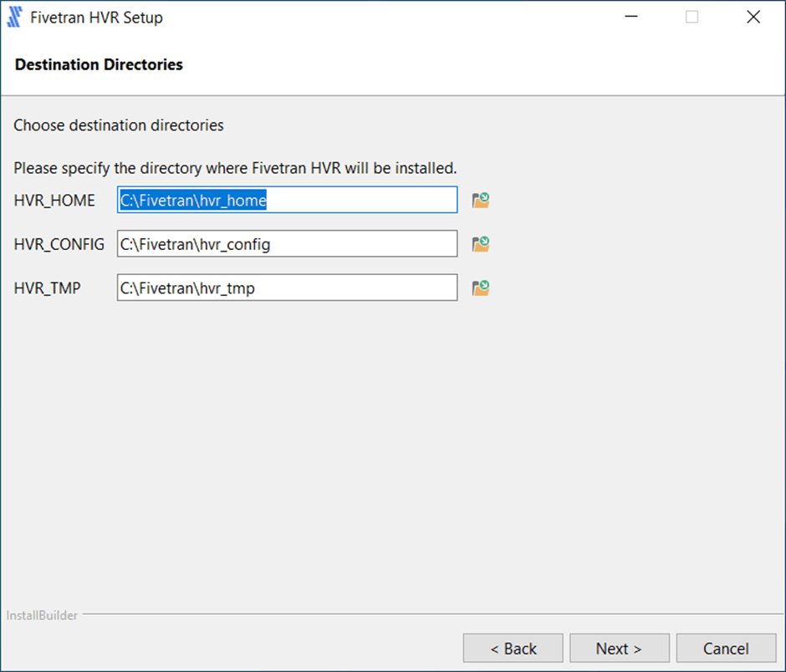The width and height of the screenshot is (786, 672).
Task: Click the InstallBuilder footer label
Action: pos(43,616)
